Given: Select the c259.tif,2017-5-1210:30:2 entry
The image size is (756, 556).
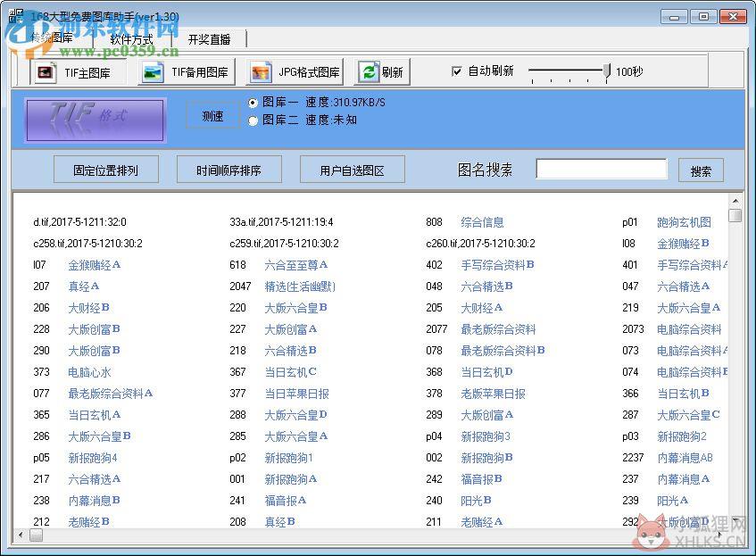Looking at the screenshot, I should 285,244.
